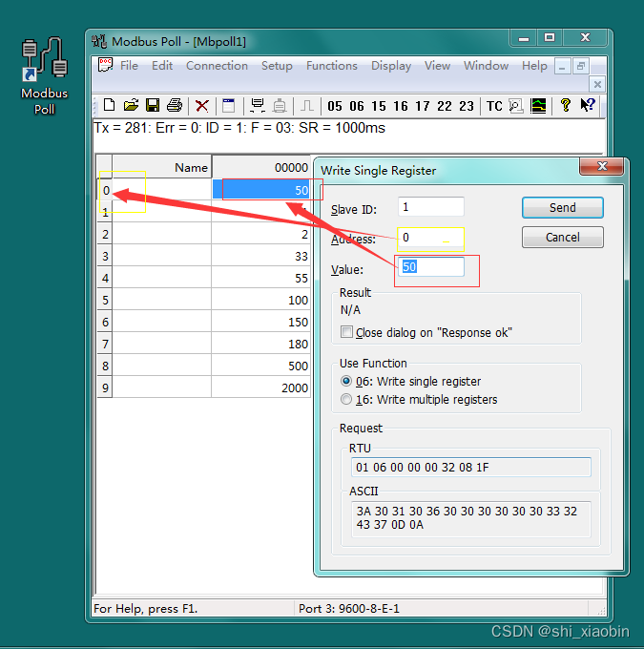Click the context help arrow icon
This screenshot has height=649, width=644.
click(588, 105)
